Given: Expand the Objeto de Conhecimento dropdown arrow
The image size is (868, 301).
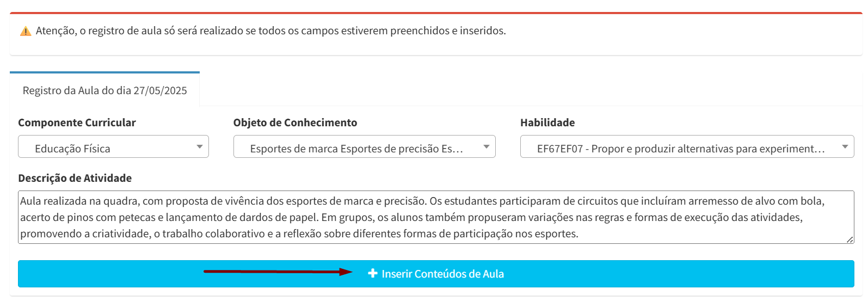Looking at the screenshot, I should 487,147.
